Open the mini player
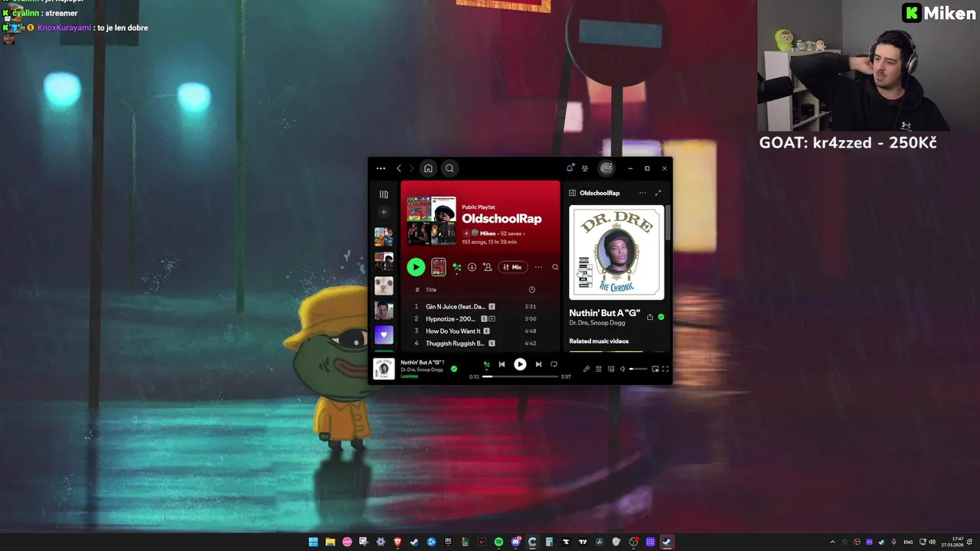Image resolution: width=980 pixels, height=551 pixels. pyautogui.click(x=655, y=369)
